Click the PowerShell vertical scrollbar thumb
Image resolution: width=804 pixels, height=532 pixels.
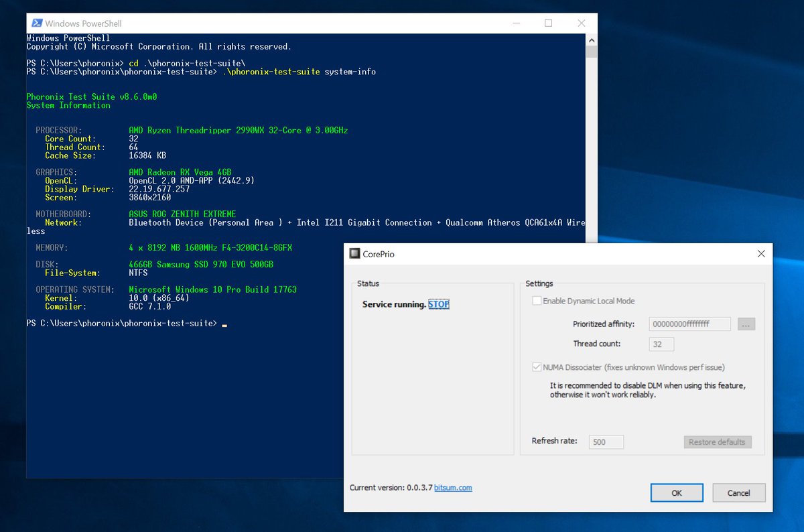coord(591,52)
